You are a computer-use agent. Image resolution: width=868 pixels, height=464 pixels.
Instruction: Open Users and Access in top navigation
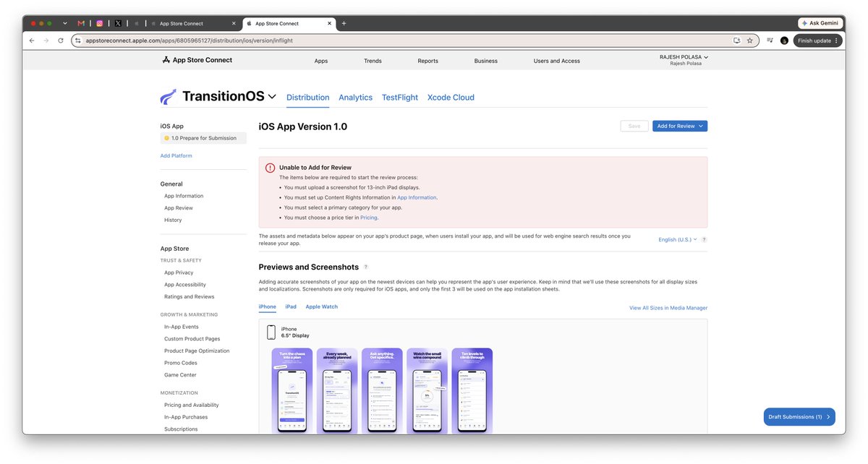557,61
